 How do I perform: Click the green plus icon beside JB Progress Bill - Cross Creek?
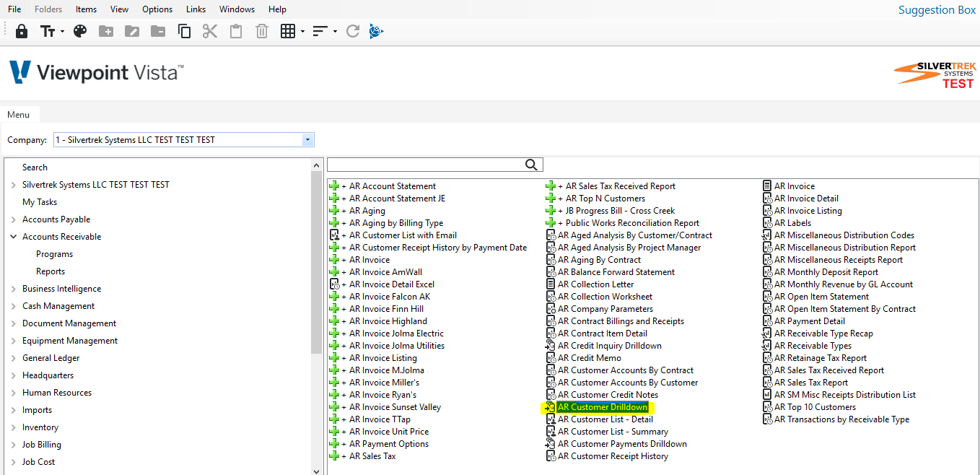point(551,211)
